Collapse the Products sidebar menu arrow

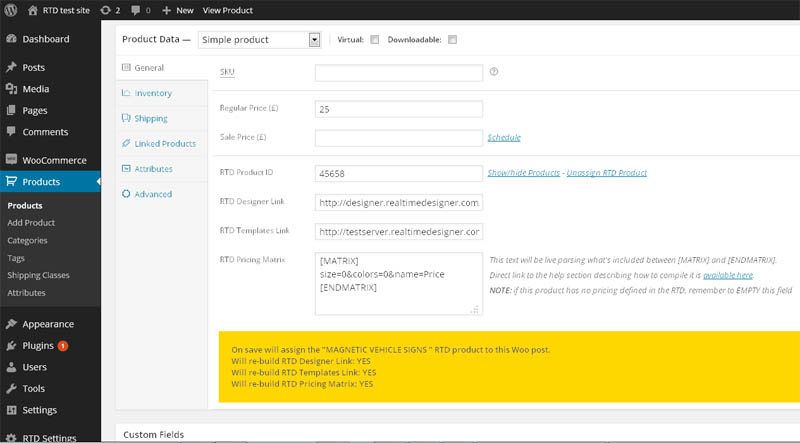(x=98, y=181)
